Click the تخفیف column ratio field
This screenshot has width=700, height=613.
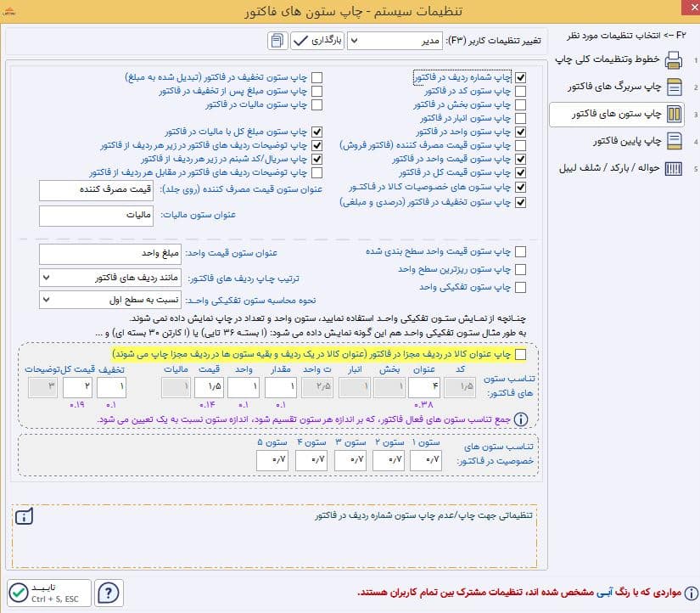click(112, 387)
